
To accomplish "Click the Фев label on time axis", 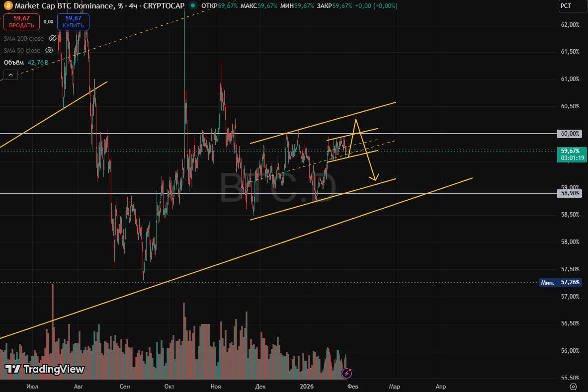I will [x=353, y=387].
